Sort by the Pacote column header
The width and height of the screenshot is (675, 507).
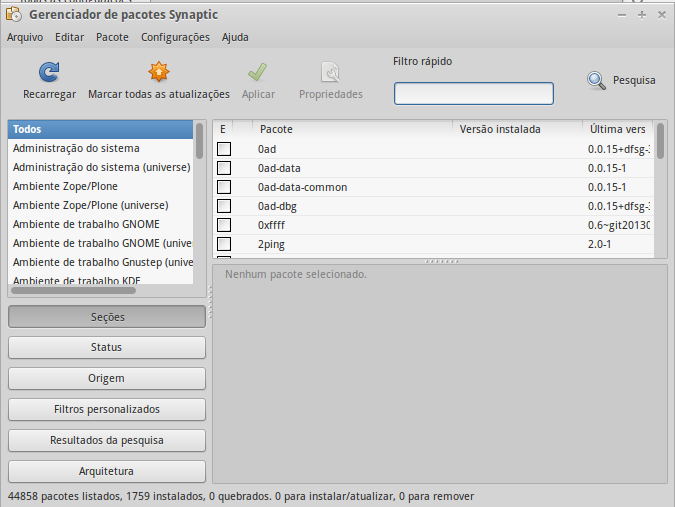[x=352, y=129]
